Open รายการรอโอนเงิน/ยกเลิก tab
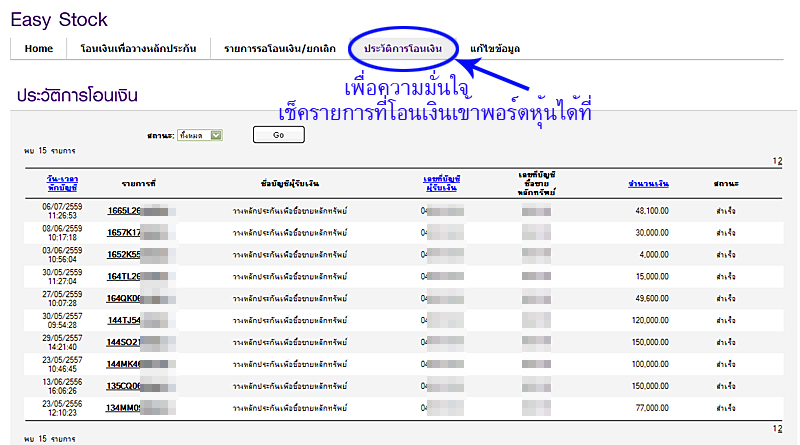The image size is (800, 445). (x=275, y=48)
